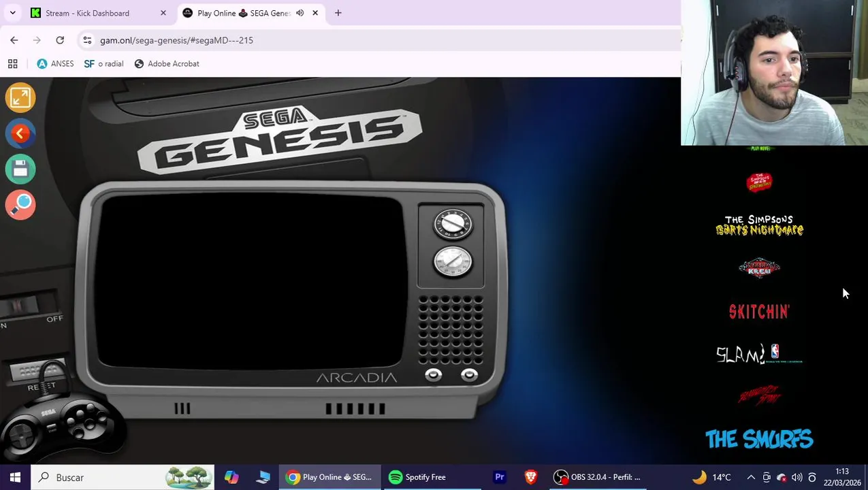Click the network tray icon
Image resolution: width=868 pixels, height=490 pixels.
point(782,477)
